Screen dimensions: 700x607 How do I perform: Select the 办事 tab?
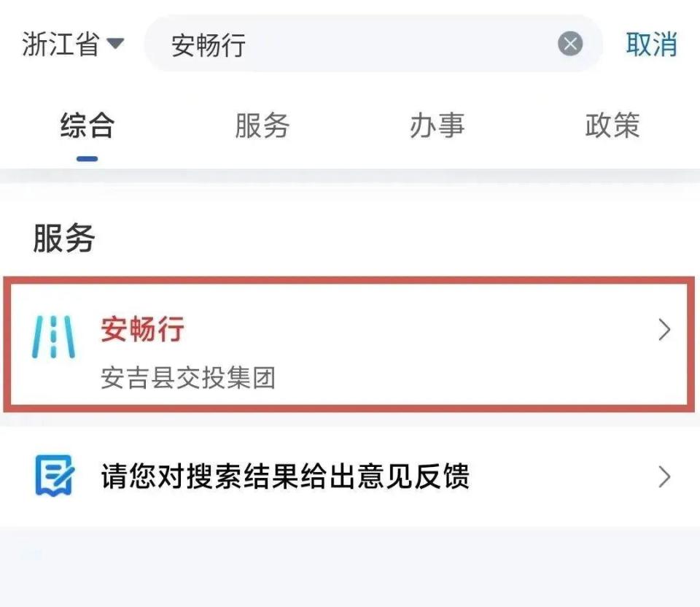point(438,125)
